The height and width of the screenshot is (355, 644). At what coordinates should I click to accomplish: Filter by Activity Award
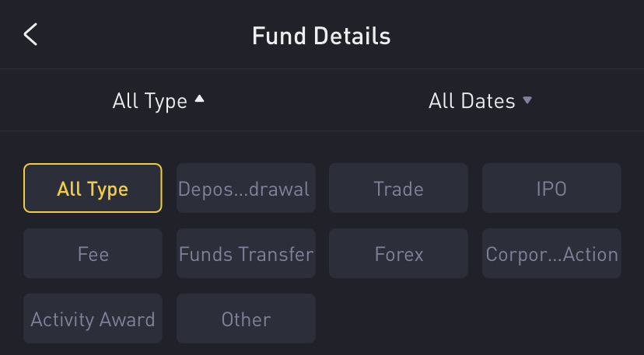(x=93, y=318)
